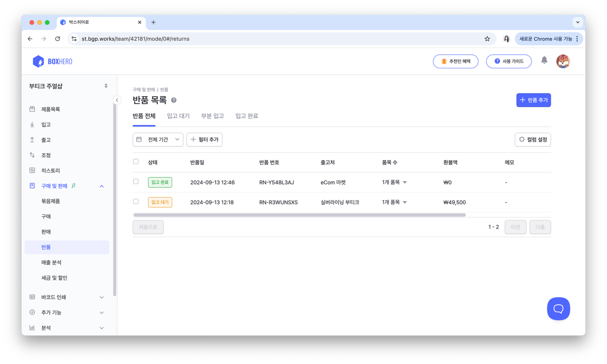
Task: Click the 반품 추가 button
Action: pyautogui.click(x=533, y=100)
